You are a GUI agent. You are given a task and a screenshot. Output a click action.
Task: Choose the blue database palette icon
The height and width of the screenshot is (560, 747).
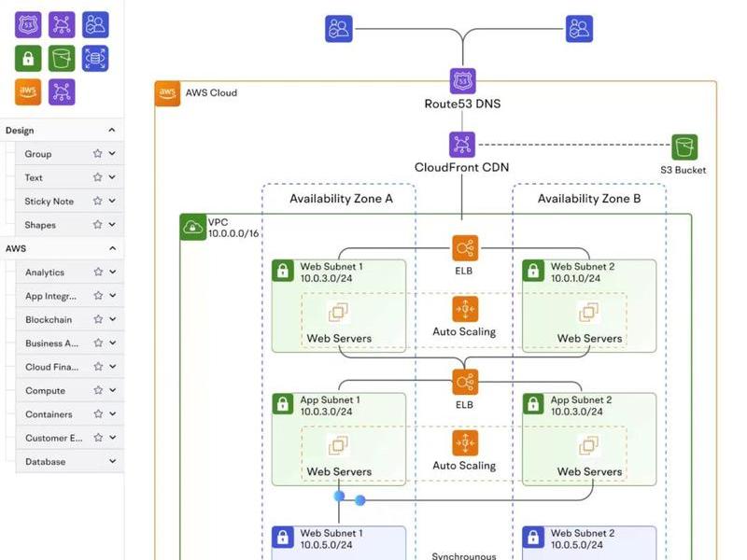point(95,58)
